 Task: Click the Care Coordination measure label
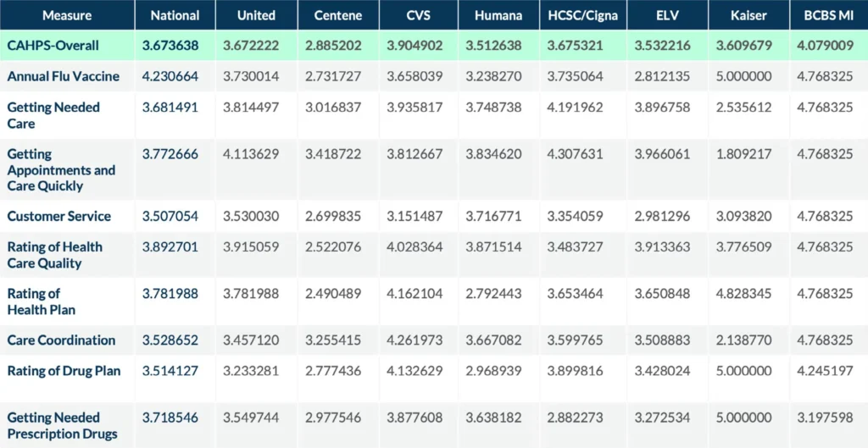pos(61,340)
